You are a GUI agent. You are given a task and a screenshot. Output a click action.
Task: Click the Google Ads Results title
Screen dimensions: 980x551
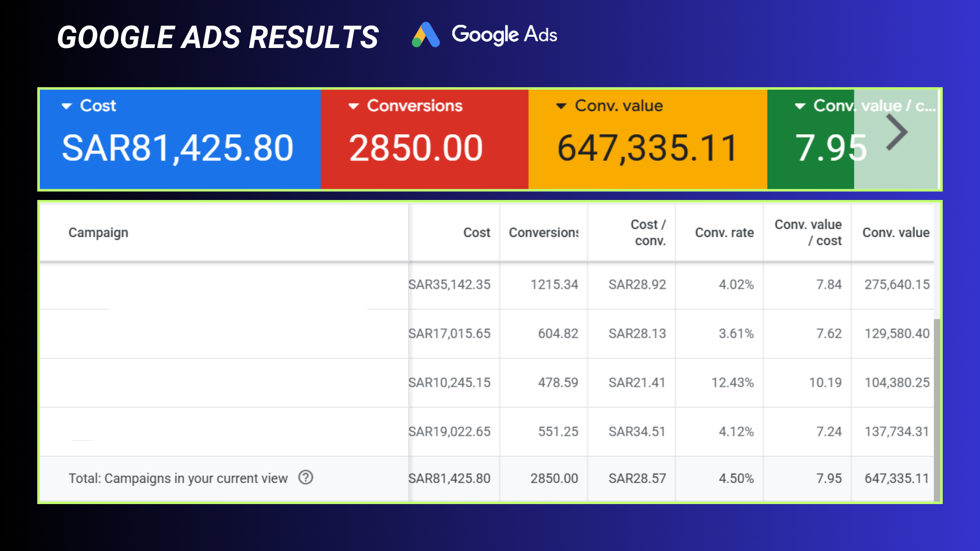coord(218,37)
